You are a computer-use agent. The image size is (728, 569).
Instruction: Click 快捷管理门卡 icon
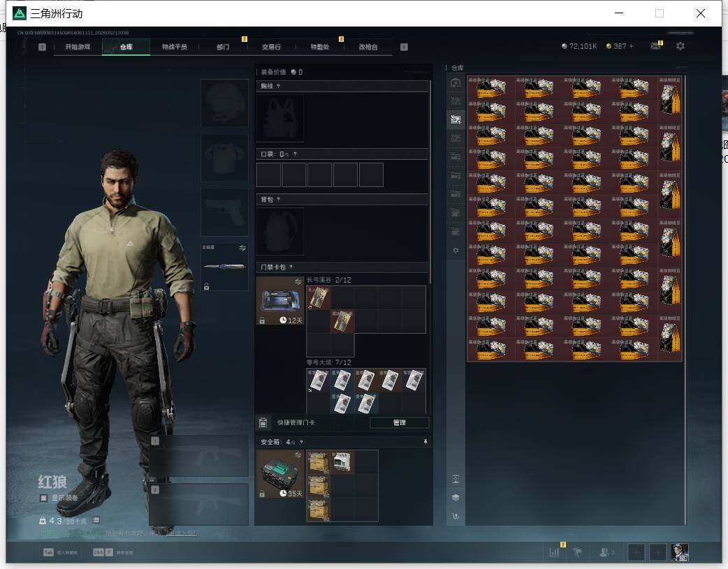click(x=263, y=422)
